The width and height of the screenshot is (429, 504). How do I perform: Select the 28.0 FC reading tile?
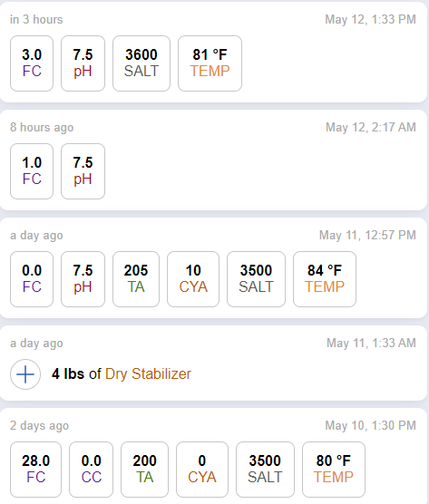(x=35, y=470)
